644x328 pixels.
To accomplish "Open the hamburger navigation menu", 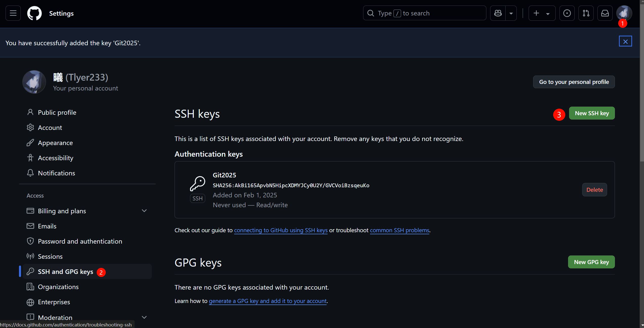I will (13, 13).
